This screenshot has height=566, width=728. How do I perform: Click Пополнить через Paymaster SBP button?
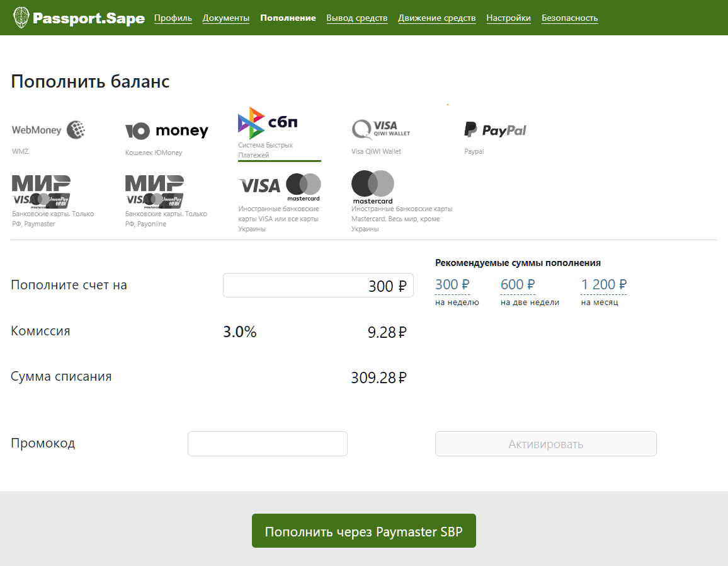[x=364, y=531]
